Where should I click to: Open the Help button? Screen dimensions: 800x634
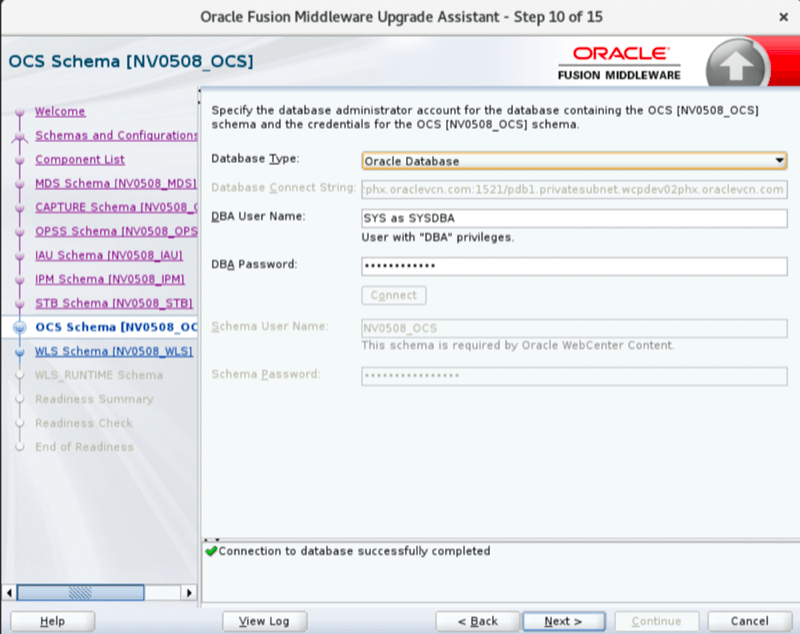tap(53, 621)
